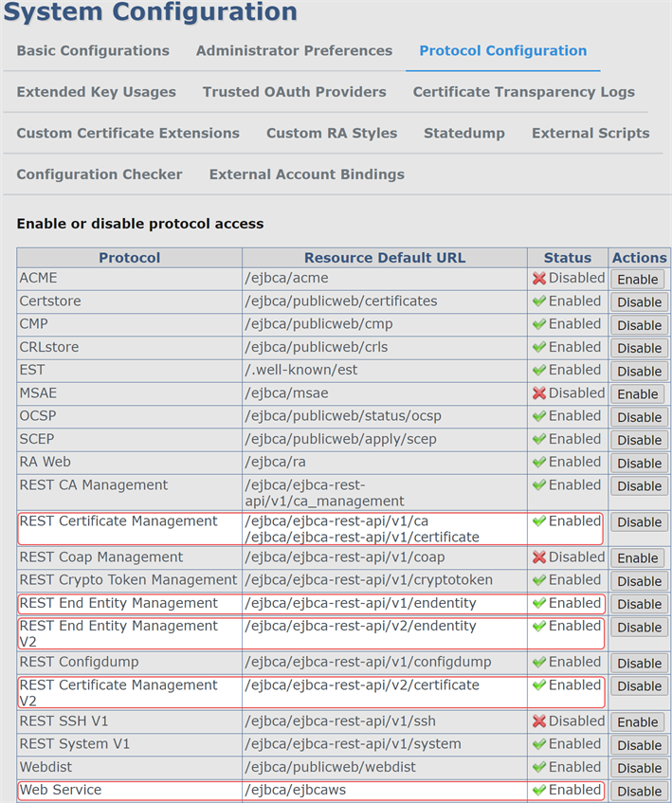Enable the REST SSH V1 protocol

pyautogui.click(x=638, y=722)
